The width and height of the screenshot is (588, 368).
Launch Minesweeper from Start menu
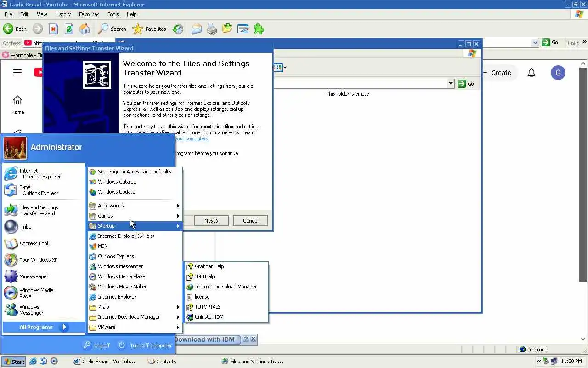(x=44, y=276)
